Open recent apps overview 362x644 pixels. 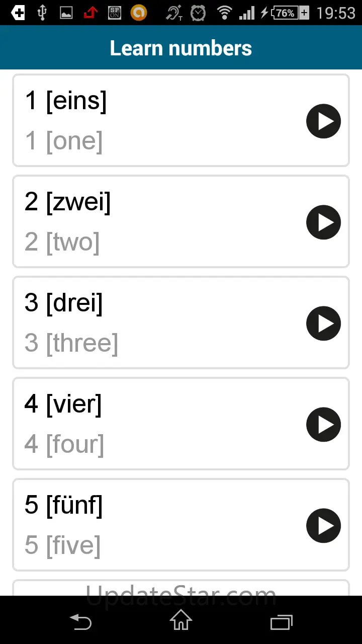tap(281, 621)
